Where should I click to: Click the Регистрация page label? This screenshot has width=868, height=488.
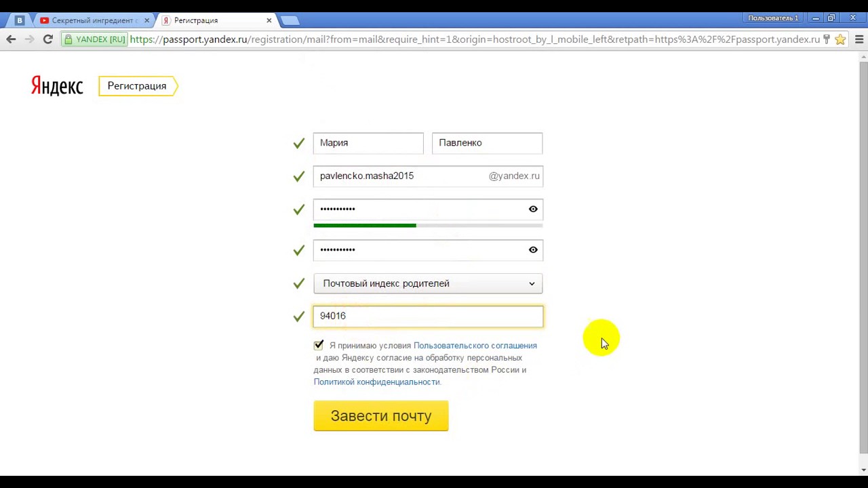[x=137, y=86]
